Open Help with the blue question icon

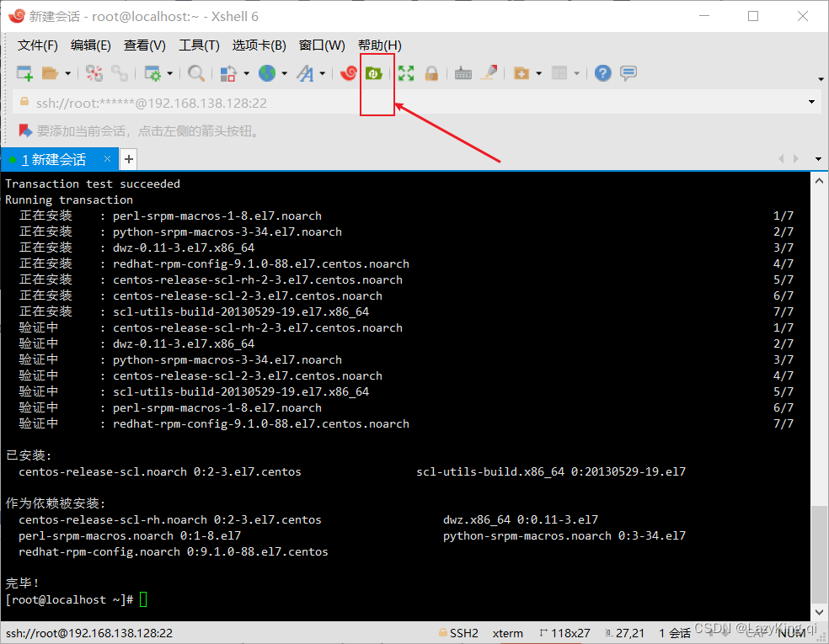[x=602, y=73]
